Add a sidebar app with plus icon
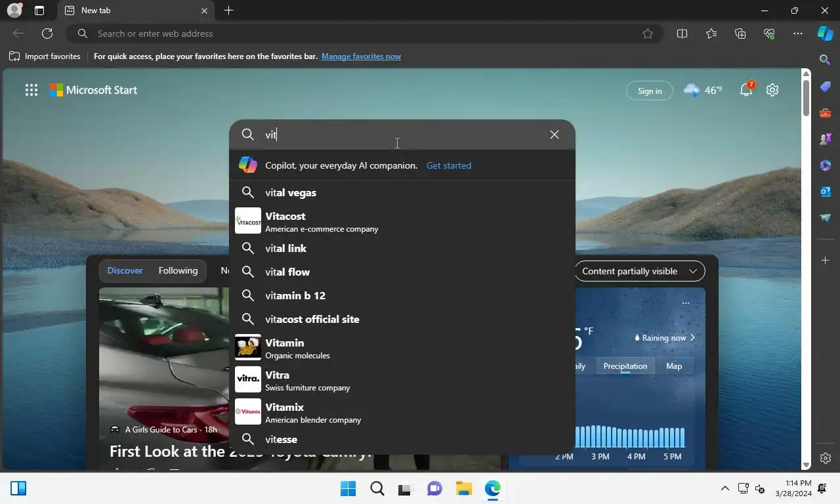The width and height of the screenshot is (840, 504). tap(826, 261)
